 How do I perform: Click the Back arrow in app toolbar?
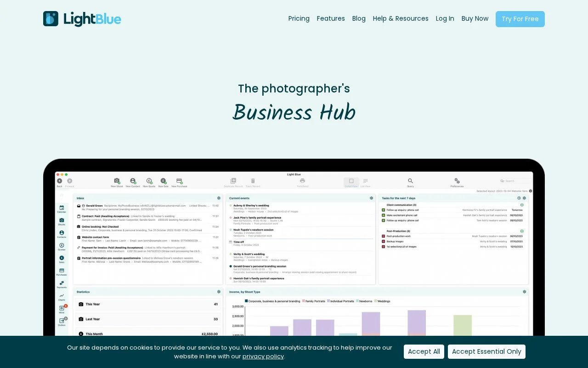click(59, 181)
